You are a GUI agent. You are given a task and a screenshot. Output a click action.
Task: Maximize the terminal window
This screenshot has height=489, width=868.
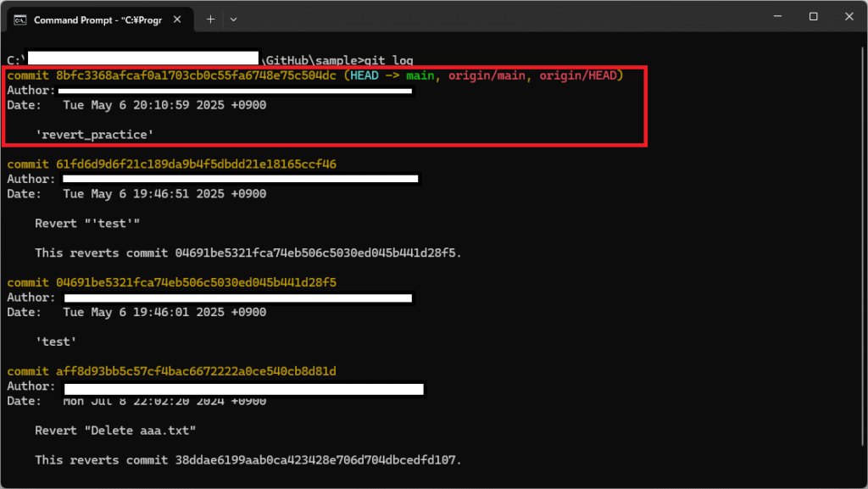813,17
